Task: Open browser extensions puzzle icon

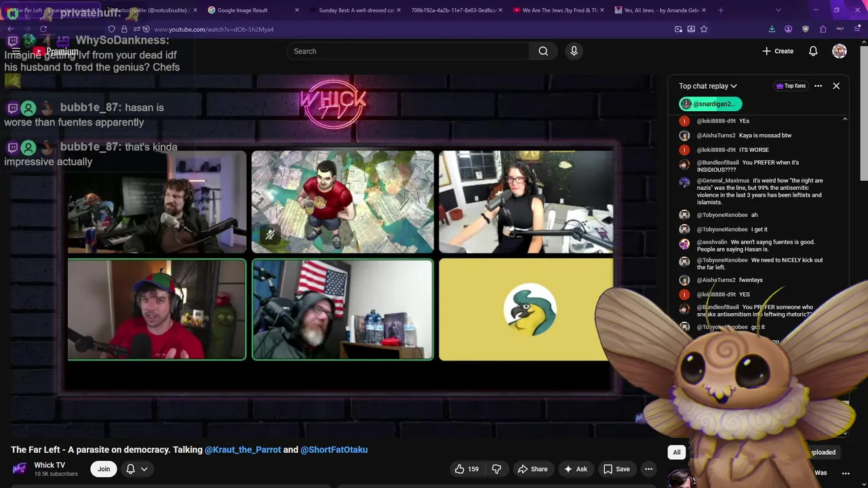Action: (x=823, y=29)
